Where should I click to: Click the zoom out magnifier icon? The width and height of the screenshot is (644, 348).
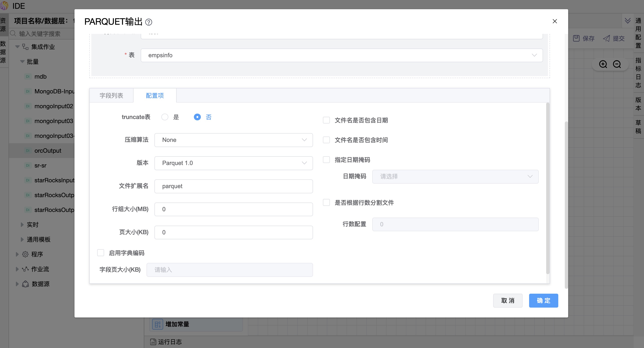pyautogui.click(x=617, y=64)
